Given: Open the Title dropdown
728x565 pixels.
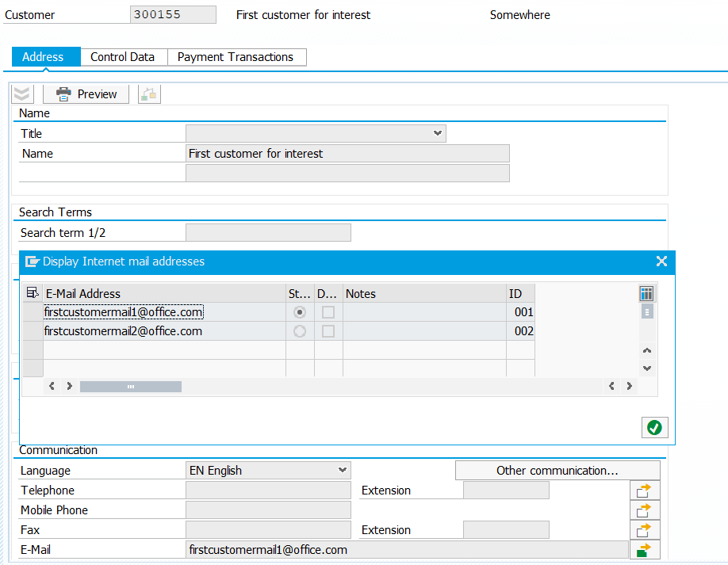Looking at the screenshot, I should (x=437, y=133).
